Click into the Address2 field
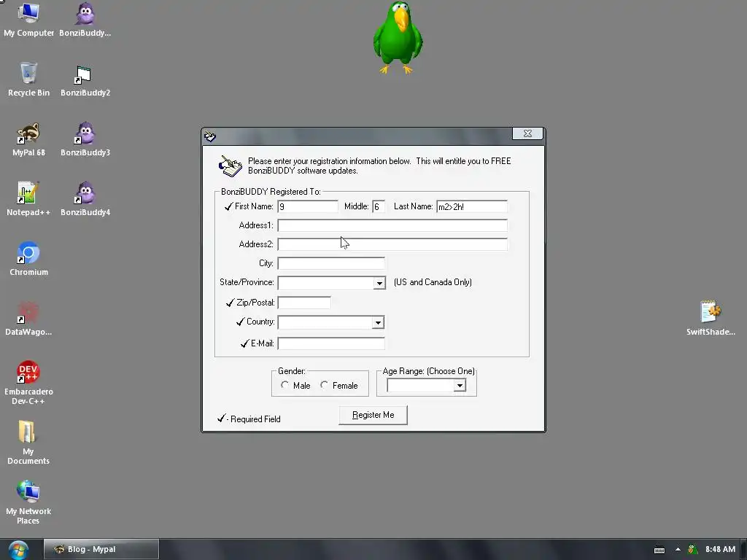This screenshot has height=560, width=747. (392, 244)
